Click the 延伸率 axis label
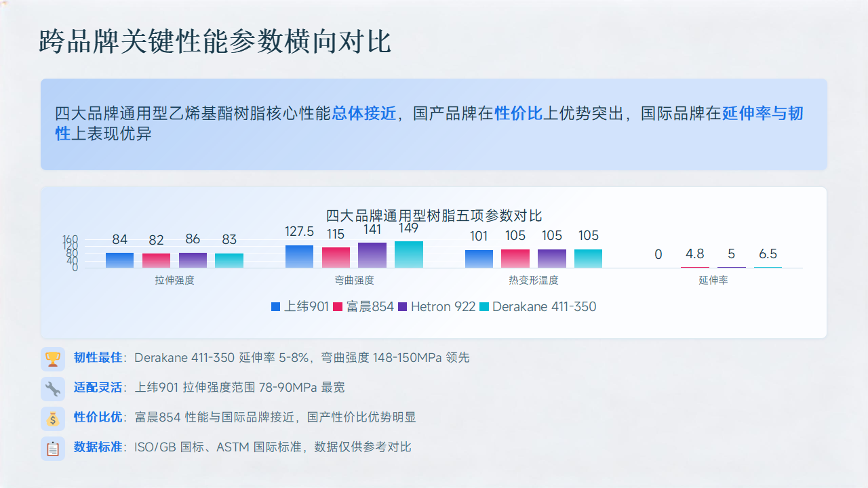This screenshot has height=488, width=868. point(713,280)
